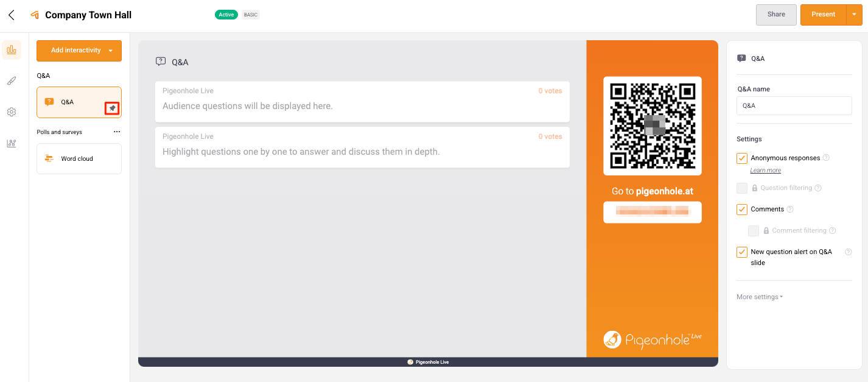Open the Agenda bar-chart sidebar icon
This screenshot has width=868, height=382.
tap(12, 50)
